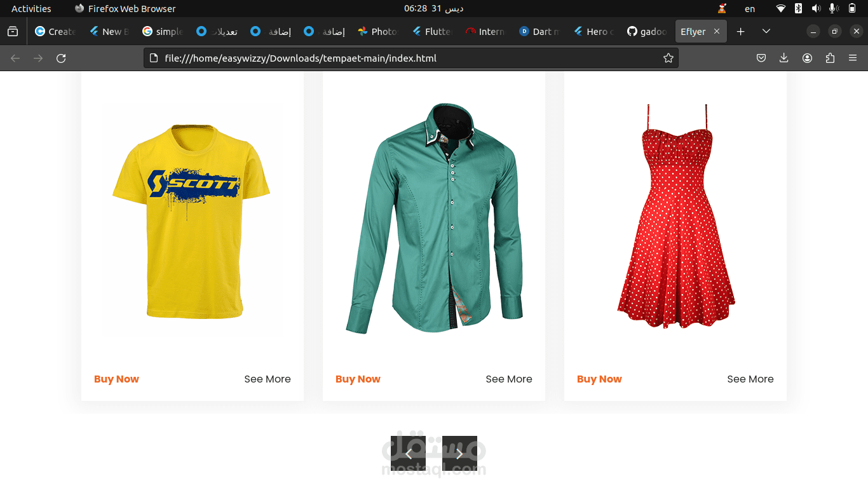The height and width of the screenshot is (488, 868).
Task: Open the Bluetooth status icon
Action: click(799, 9)
